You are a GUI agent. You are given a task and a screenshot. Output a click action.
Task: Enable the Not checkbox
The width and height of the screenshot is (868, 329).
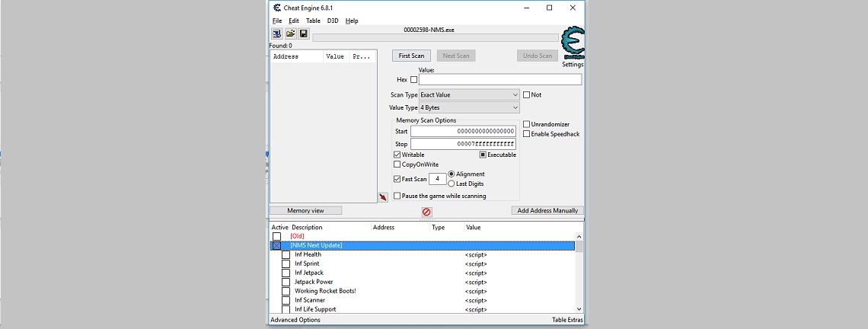click(526, 94)
